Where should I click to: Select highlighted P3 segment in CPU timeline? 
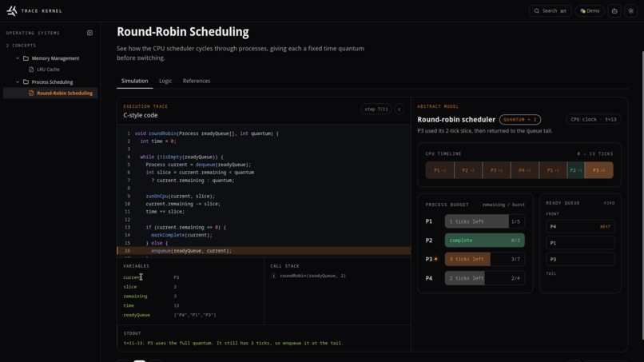click(598, 170)
